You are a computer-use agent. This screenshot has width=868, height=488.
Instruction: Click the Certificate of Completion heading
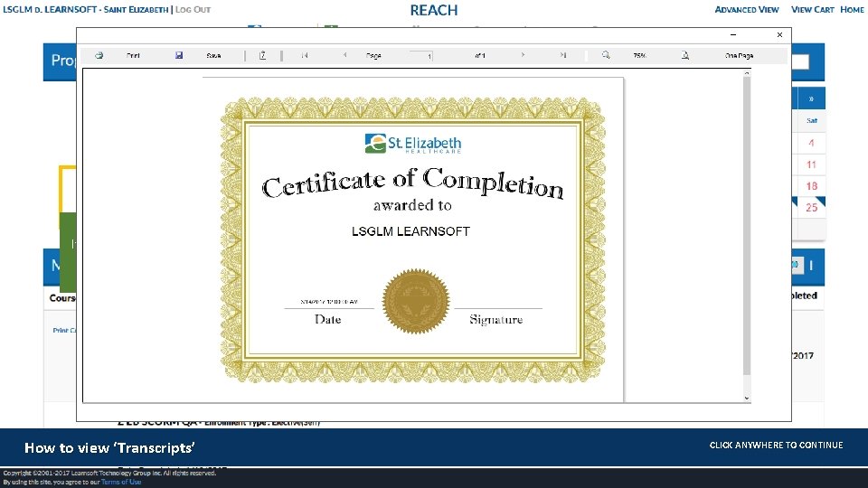click(x=412, y=182)
